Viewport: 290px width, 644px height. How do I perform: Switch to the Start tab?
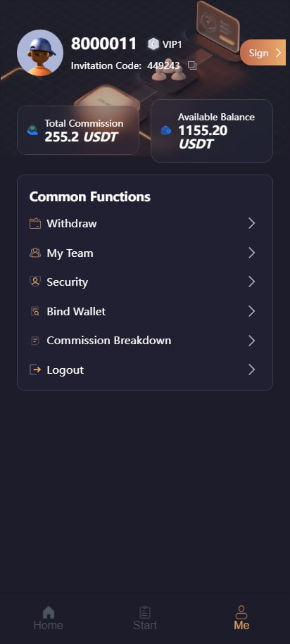(x=145, y=618)
